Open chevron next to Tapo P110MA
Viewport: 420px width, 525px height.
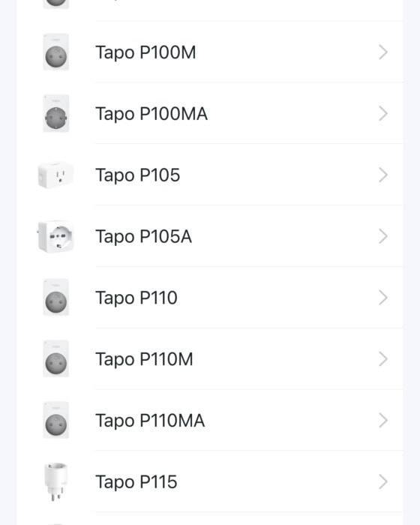click(x=383, y=420)
